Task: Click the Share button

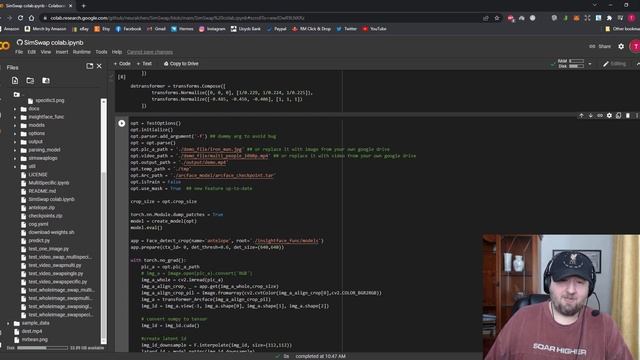Action: coord(600,47)
